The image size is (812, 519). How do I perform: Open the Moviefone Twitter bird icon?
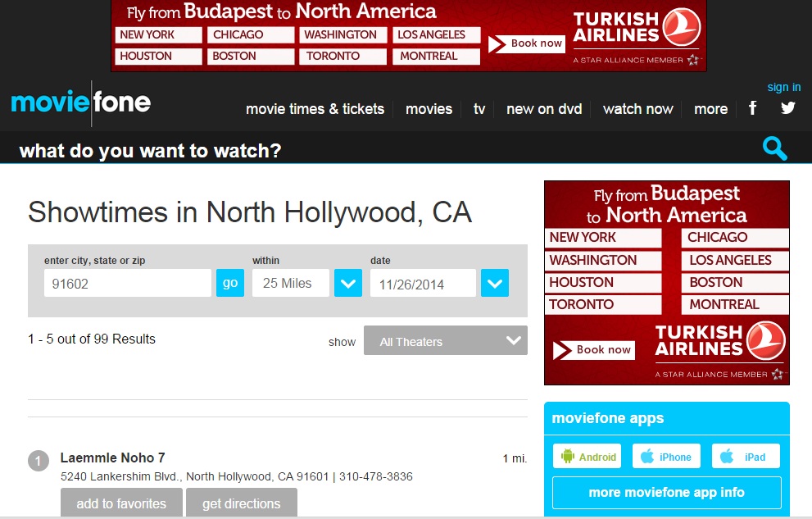787,107
